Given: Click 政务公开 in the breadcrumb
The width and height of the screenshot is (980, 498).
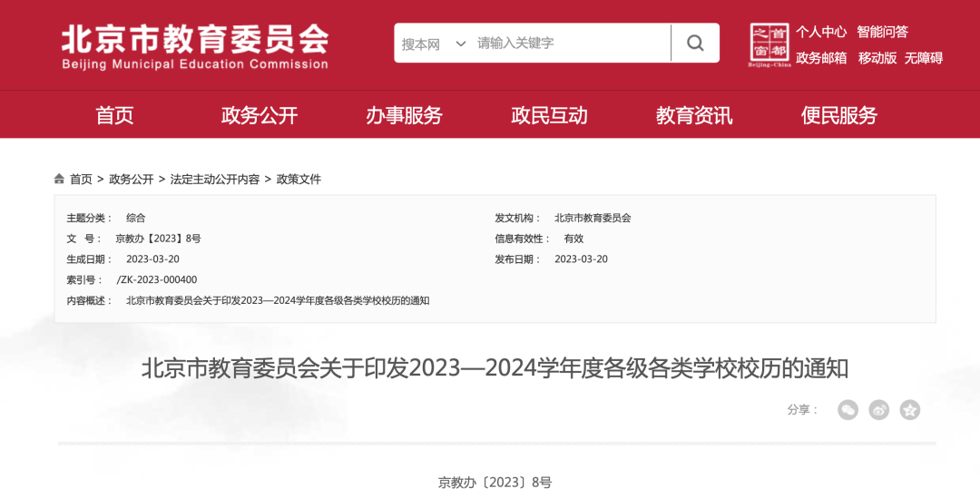Looking at the screenshot, I should click(x=132, y=180).
